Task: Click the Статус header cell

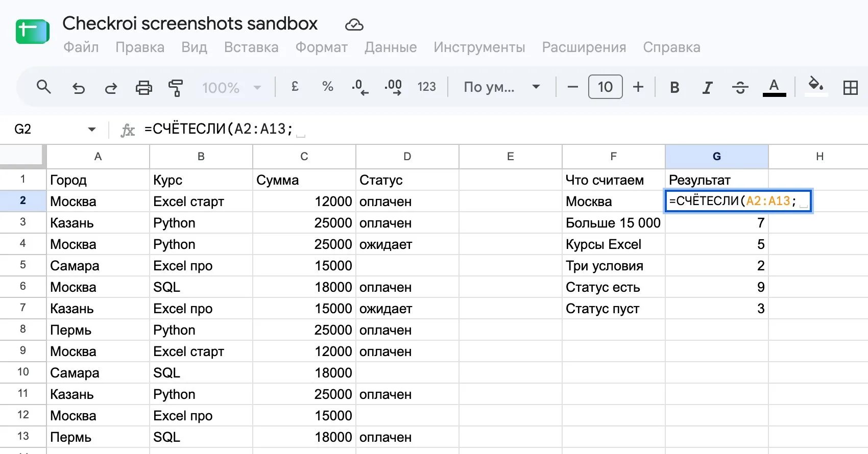Action: coord(407,180)
